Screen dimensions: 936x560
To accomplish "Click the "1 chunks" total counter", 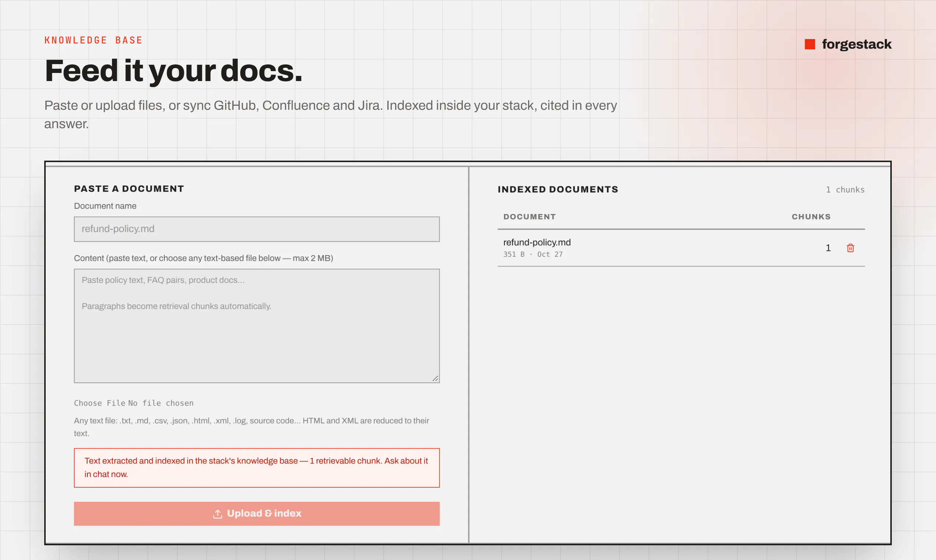I will (x=845, y=189).
